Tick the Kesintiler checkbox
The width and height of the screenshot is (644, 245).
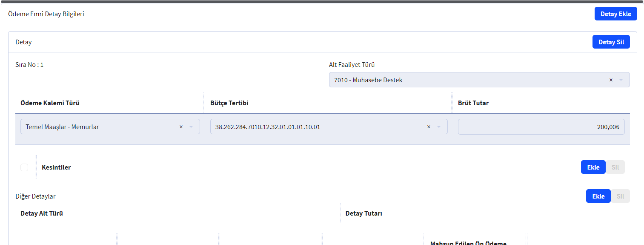(x=24, y=167)
